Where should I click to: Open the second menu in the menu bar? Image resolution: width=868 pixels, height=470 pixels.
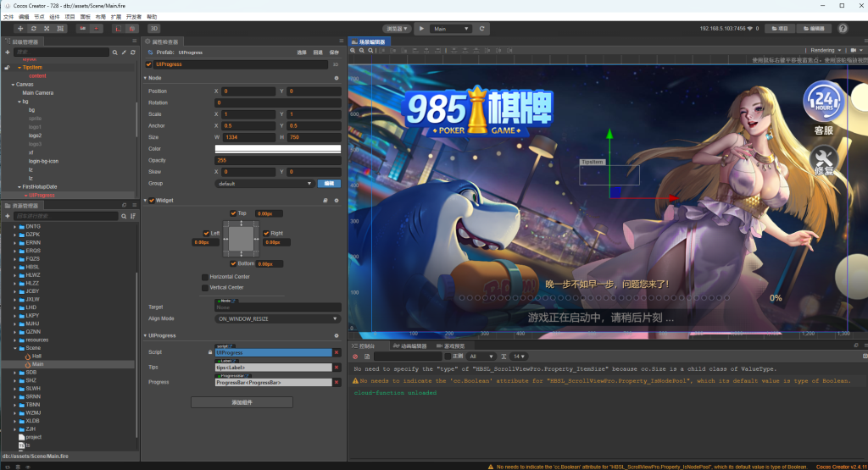click(x=24, y=17)
